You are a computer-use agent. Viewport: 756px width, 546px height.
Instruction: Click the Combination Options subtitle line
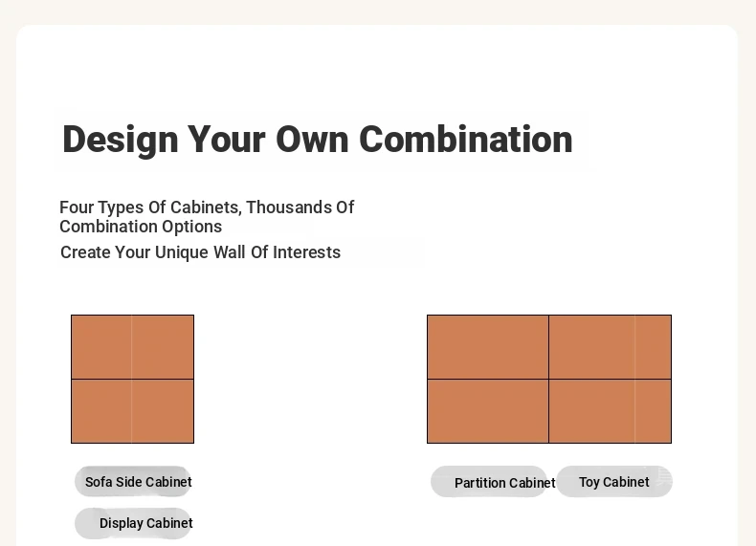point(141,227)
